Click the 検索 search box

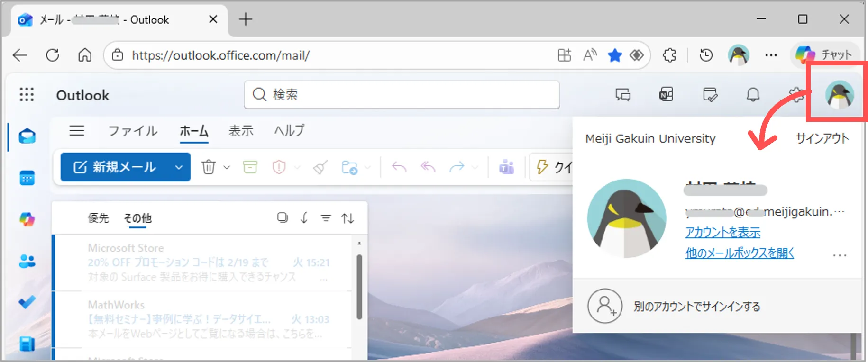point(402,95)
